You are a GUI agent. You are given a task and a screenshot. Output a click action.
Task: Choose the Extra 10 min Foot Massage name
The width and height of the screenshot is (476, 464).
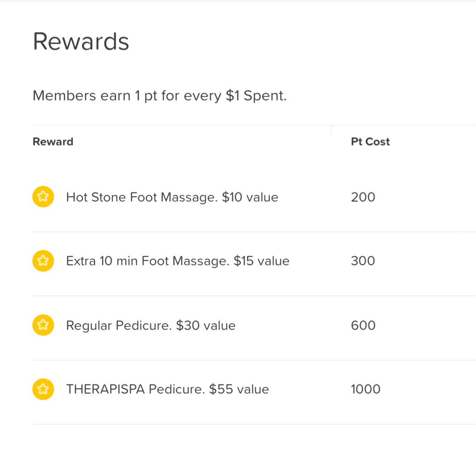click(x=148, y=261)
